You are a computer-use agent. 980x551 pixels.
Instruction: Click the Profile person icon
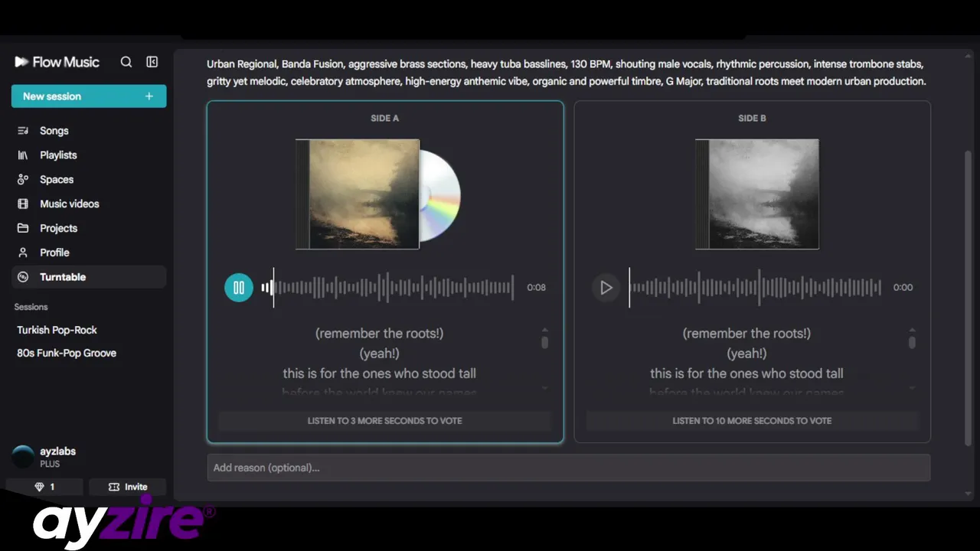23,253
